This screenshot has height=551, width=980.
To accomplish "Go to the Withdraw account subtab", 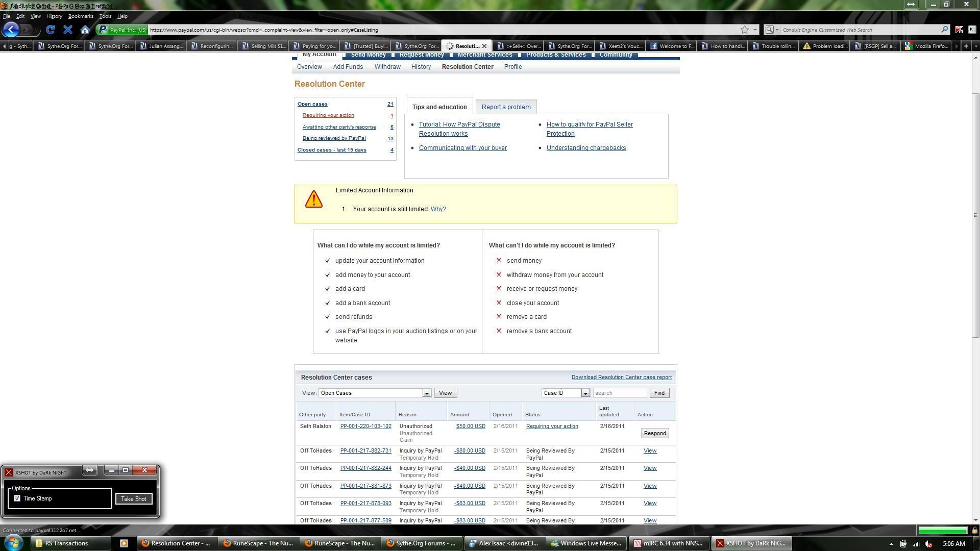I will coord(387,67).
